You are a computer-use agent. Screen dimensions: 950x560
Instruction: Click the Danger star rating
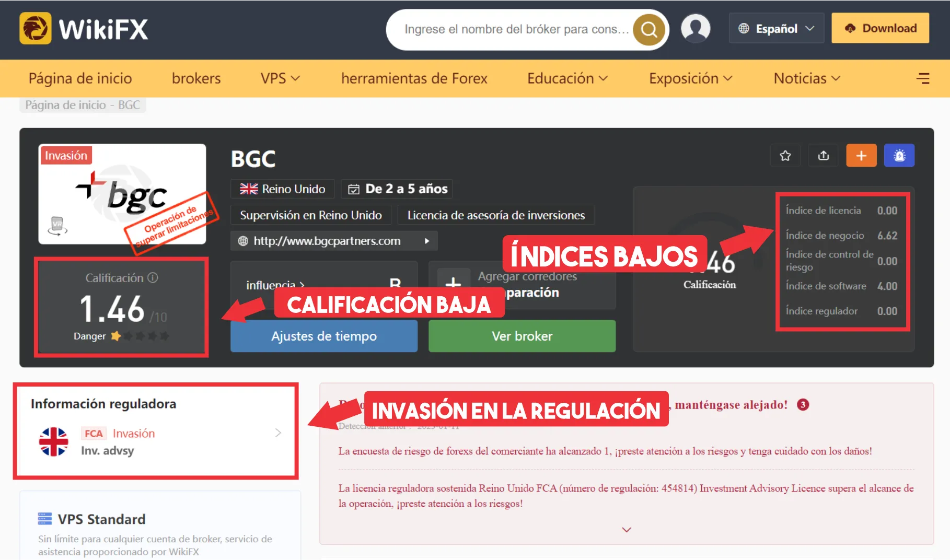pos(140,336)
